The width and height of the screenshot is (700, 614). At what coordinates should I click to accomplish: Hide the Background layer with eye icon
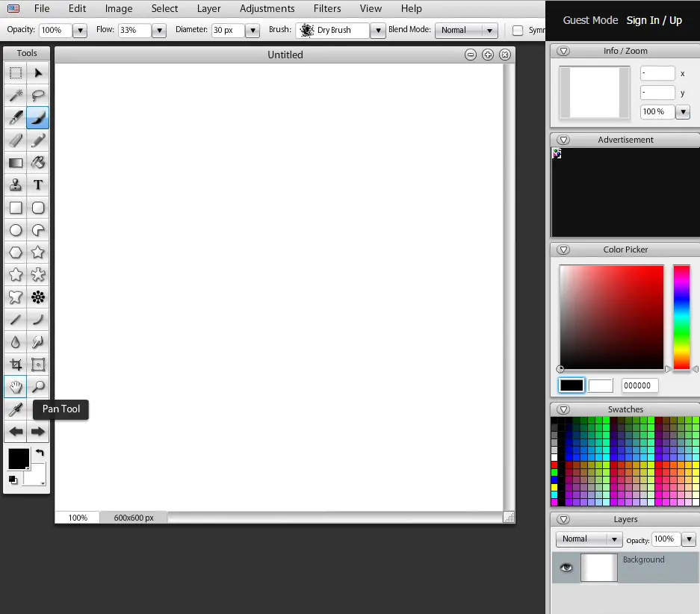coord(566,568)
